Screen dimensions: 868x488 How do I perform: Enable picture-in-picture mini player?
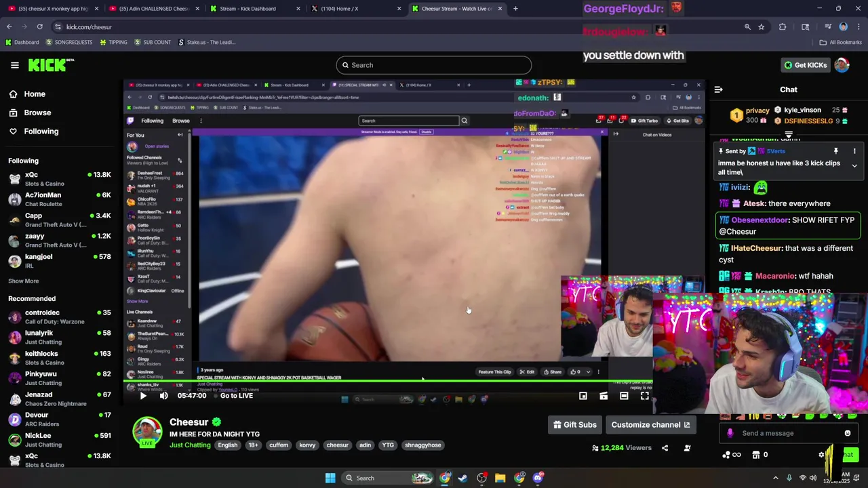tap(583, 396)
